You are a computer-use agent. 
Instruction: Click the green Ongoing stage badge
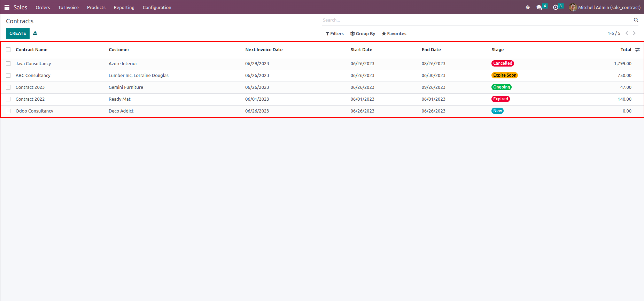(502, 87)
